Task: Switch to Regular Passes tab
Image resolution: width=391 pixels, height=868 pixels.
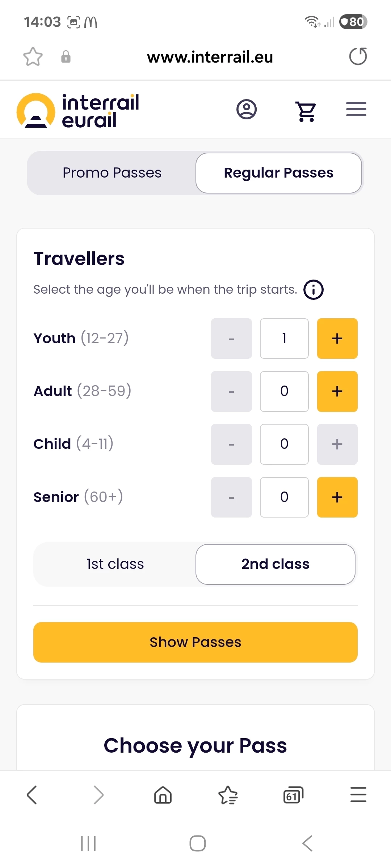Action: coord(278,173)
